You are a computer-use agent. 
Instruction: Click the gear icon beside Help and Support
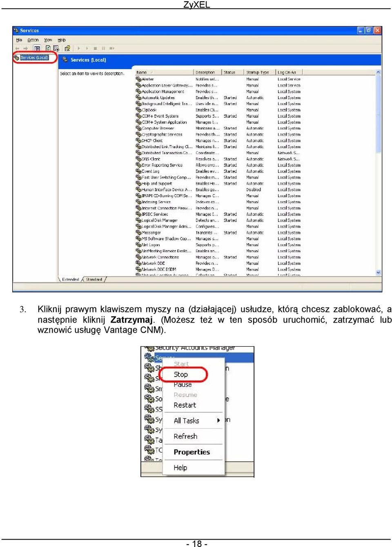coord(138,183)
